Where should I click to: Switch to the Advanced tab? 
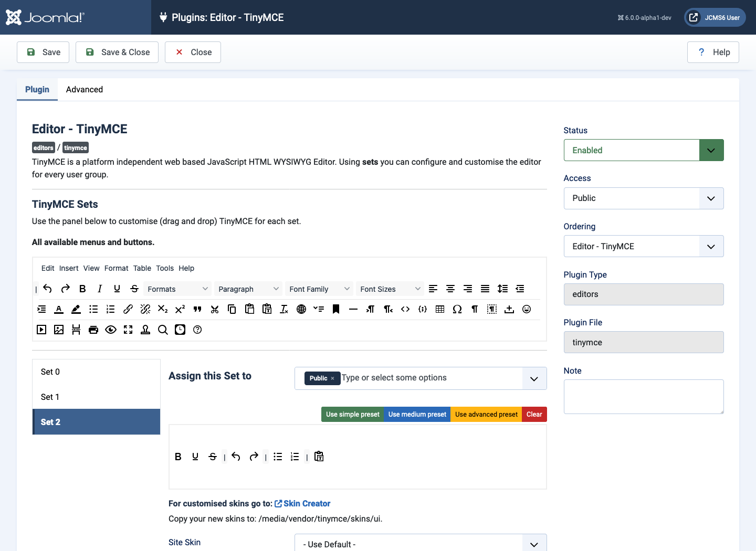coord(85,90)
